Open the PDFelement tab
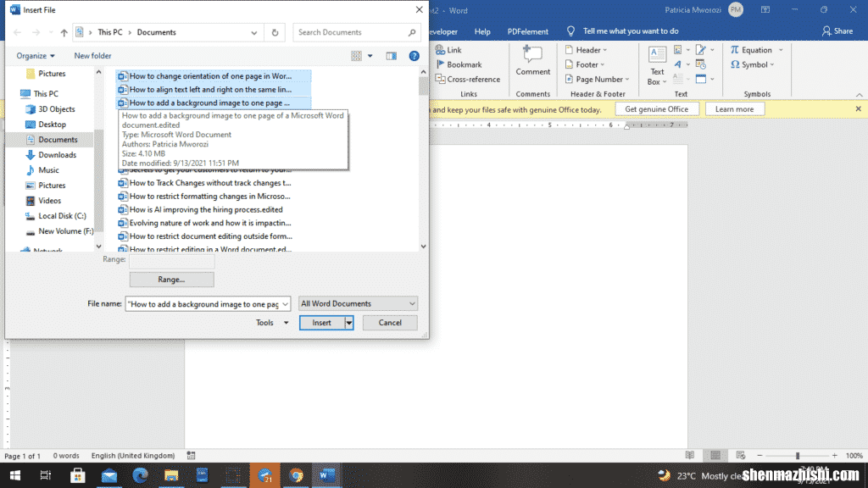The height and width of the screenshot is (488, 868). click(527, 31)
